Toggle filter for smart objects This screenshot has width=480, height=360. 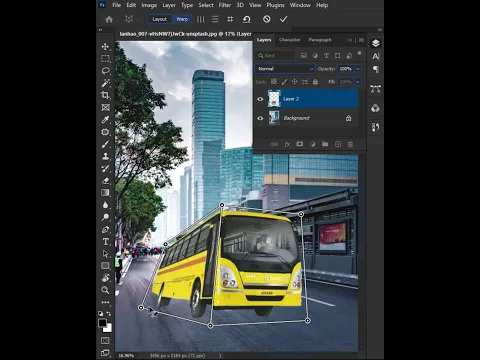click(349, 56)
